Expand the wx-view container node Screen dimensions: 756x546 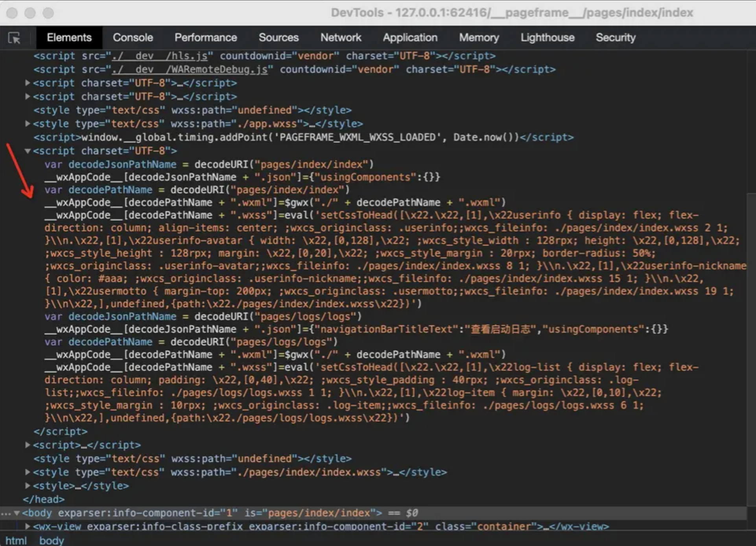[x=28, y=526]
